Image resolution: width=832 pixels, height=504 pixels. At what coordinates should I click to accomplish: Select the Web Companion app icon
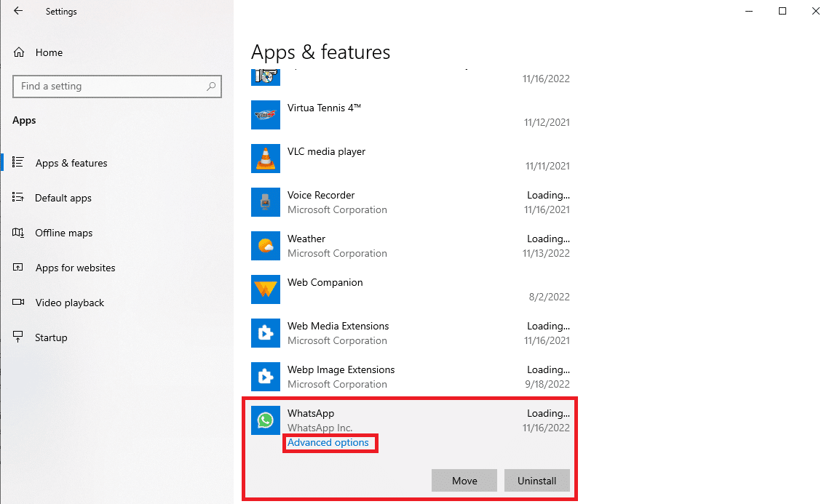265,289
